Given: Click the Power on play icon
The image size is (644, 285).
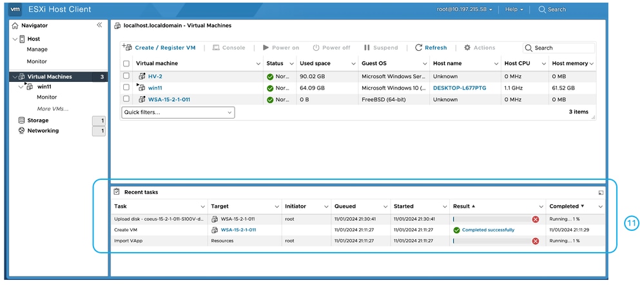Looking at the screenshot, I should point(266,48).
